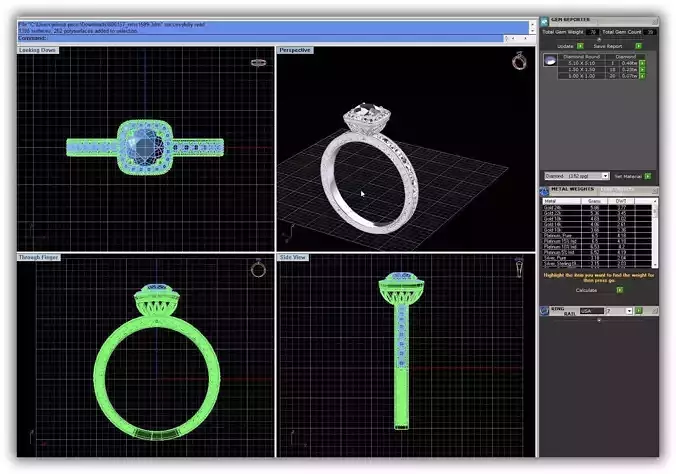Click the Through Finger viewport label

[38, 257]
